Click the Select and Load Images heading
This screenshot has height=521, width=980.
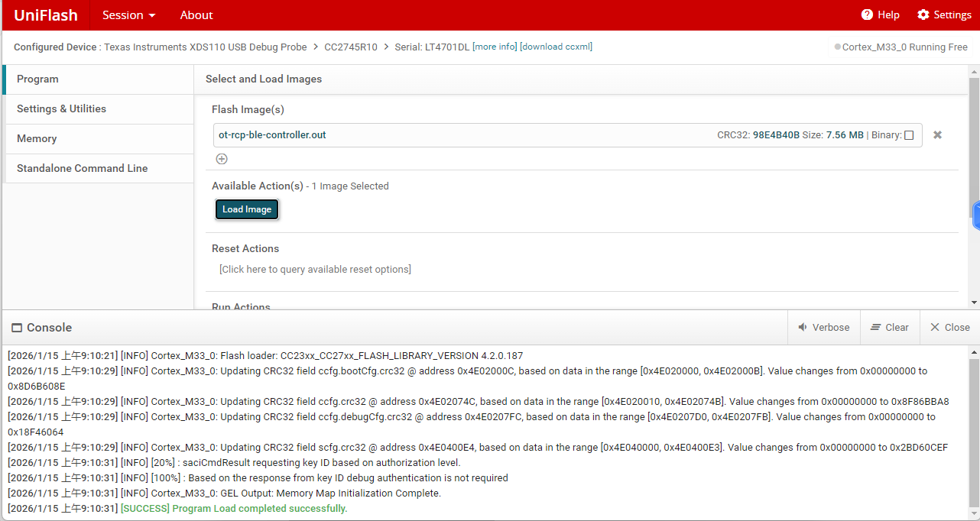[264, 79]
